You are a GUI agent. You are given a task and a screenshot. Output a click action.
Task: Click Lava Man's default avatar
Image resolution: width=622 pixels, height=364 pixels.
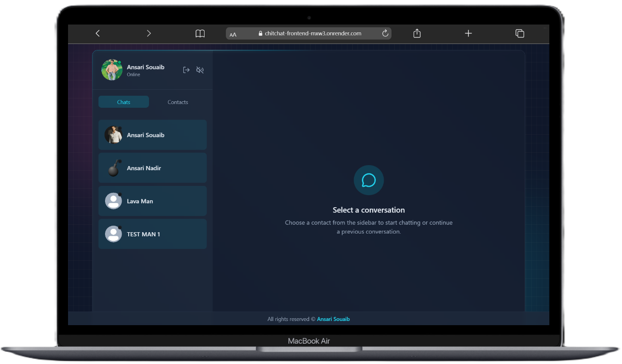click(113, 201)
